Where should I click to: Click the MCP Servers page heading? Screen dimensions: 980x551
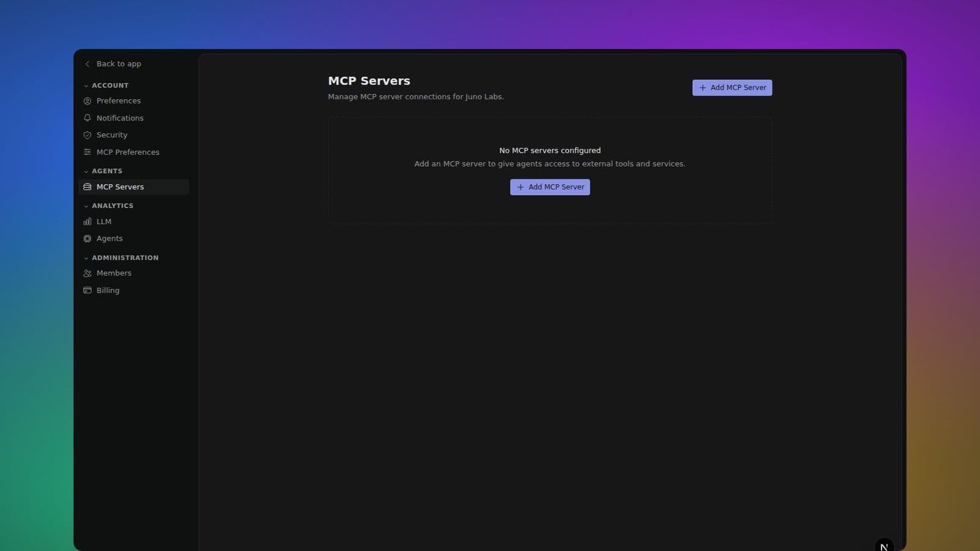tap(369, 81)
